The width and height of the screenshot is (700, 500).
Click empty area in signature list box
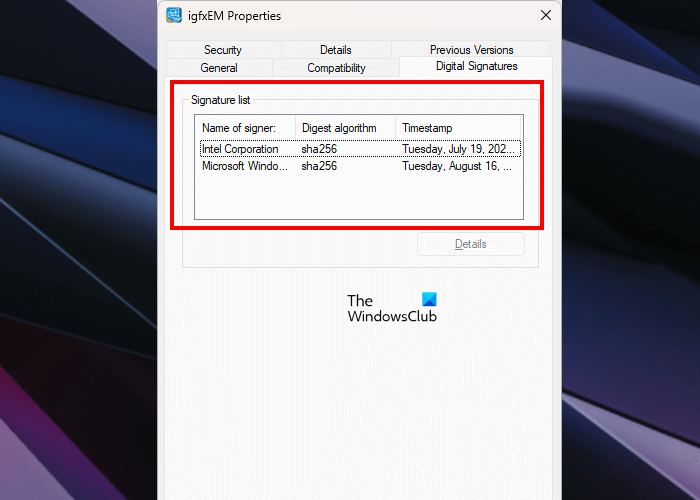(x=359, y=196)
